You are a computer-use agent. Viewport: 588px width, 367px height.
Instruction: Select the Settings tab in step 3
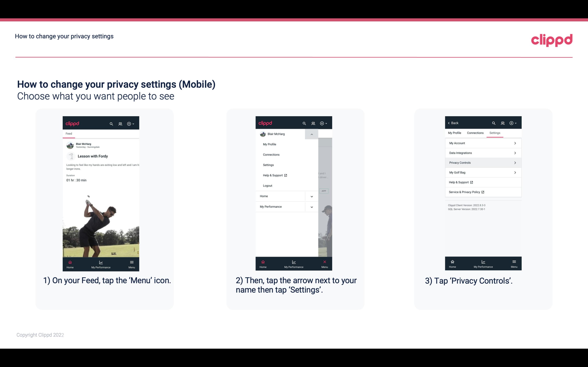(495, 133)
